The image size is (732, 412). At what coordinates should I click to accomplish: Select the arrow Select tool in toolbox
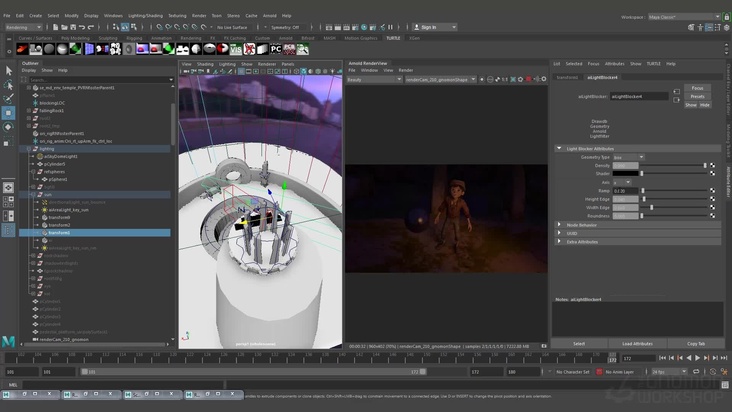(x=8, y=70)
